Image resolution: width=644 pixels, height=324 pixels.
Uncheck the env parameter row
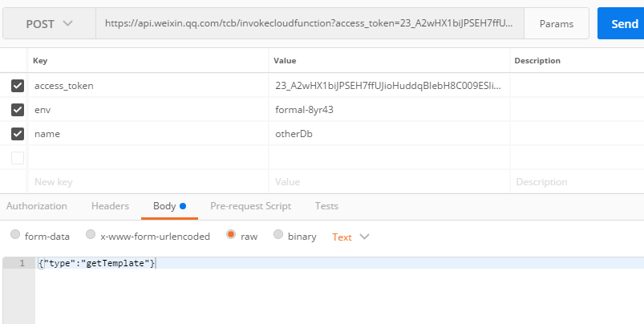coord(18,109)
